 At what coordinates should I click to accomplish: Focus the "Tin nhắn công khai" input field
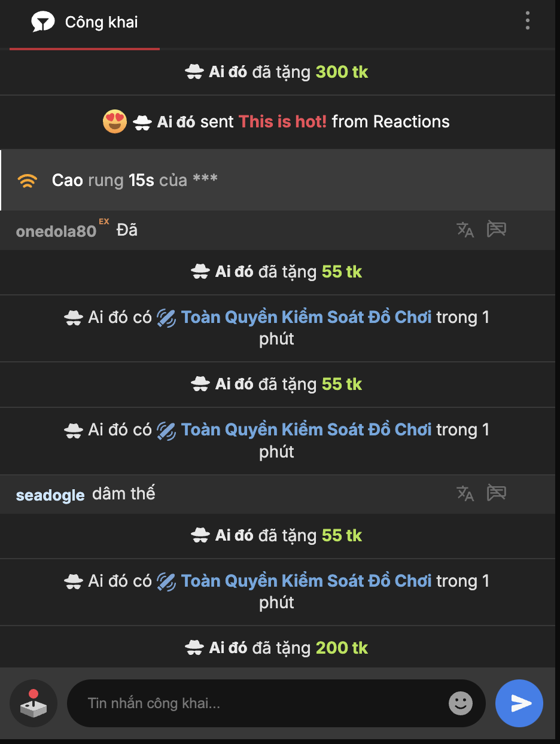(263, 703)
